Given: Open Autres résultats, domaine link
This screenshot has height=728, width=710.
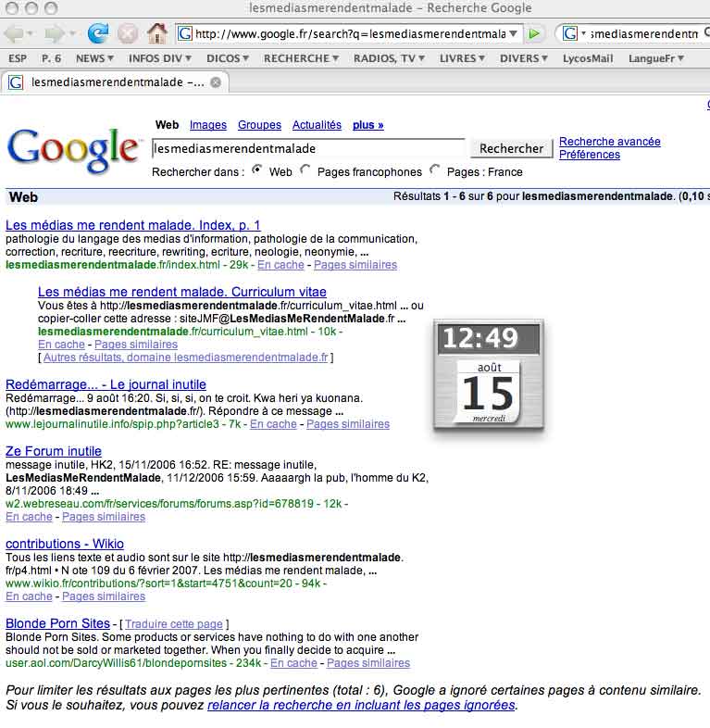Looking at the screenshot, I should click(186, 358).
